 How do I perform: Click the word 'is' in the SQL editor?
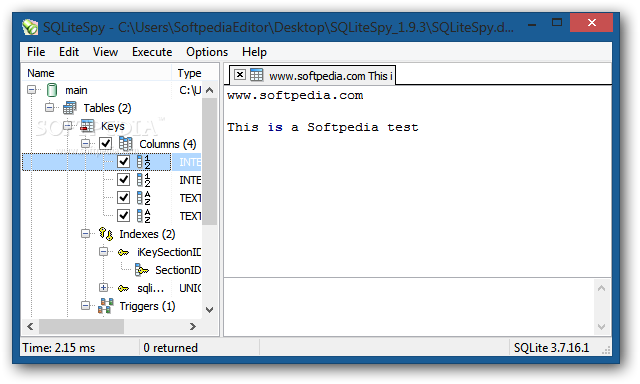tap(275, 127)
